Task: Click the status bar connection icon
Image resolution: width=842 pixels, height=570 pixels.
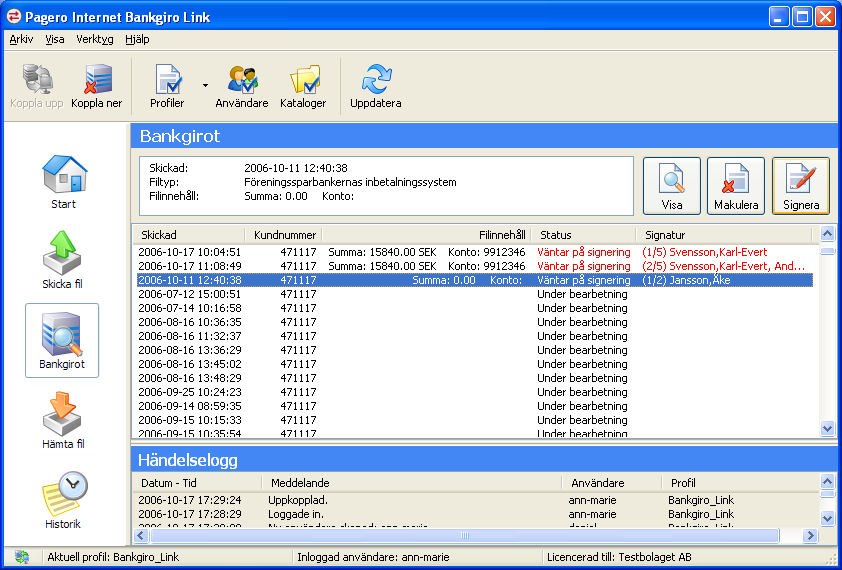Action: click(x=22, y=557)
